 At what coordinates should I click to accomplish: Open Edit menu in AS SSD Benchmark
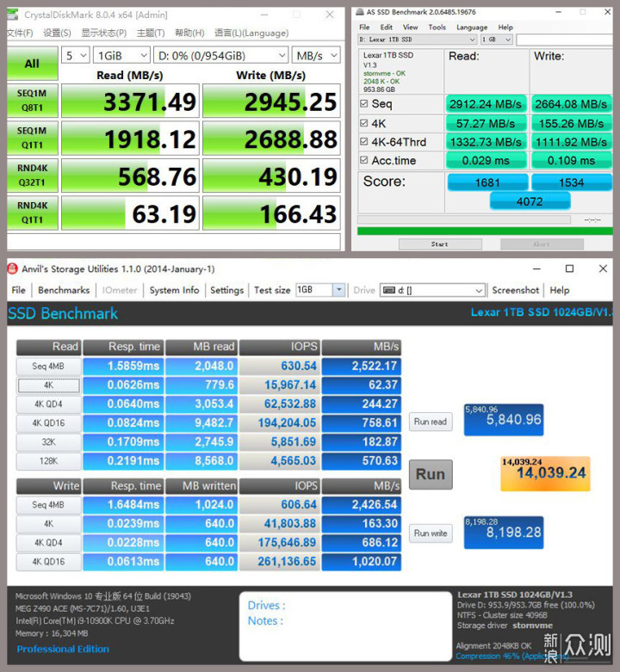386,27
